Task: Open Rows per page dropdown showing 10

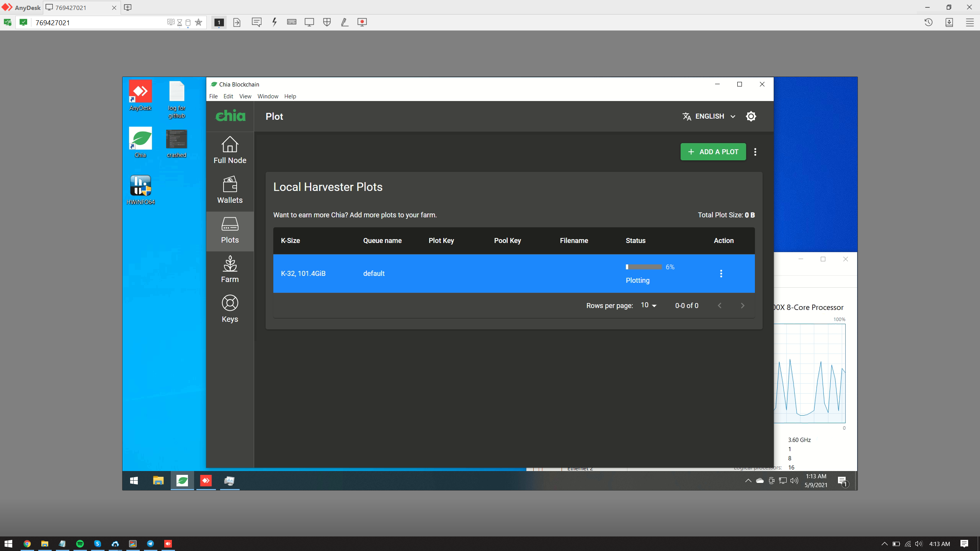Action: (x=648, y=305)
